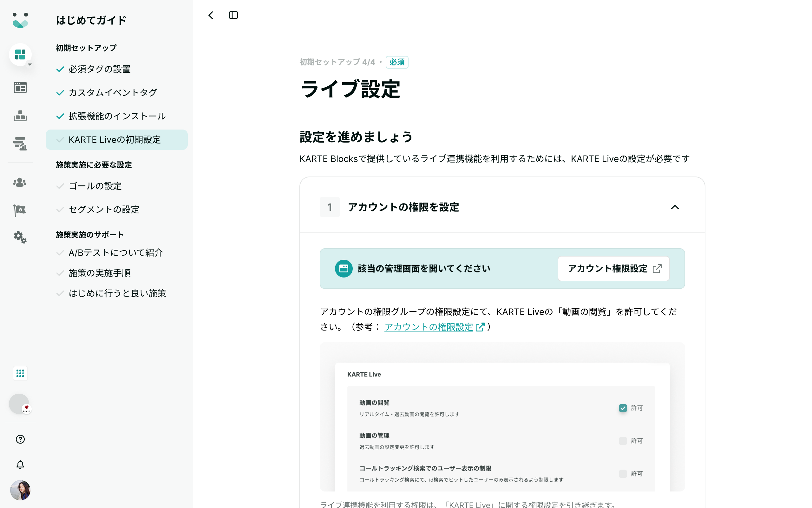Open A/Bテストについて紹介 guide item
This screenshot has width=812, height=508.
pos(116,253)
